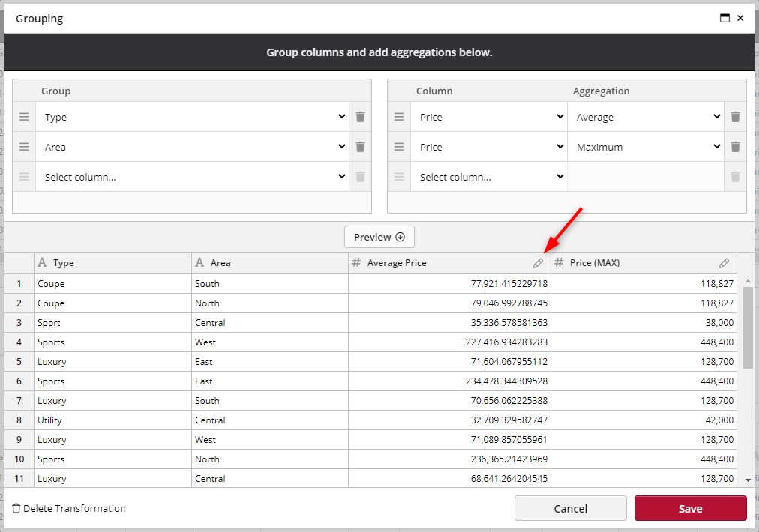Screen dimensions: 759x532
Task: Edit the Price (MAX) column name
Action: (x=724, y=262)
